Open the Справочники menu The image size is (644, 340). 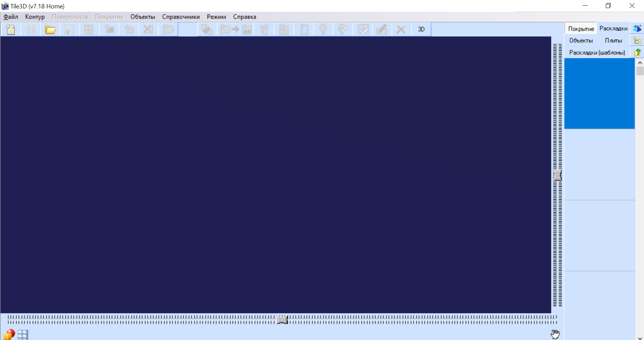tap(181, 17)
